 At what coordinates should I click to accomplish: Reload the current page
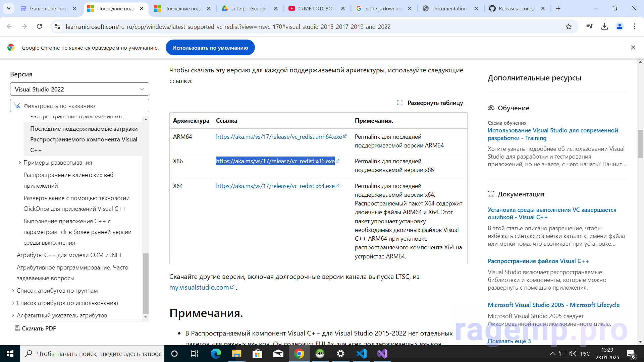point(39,26)
